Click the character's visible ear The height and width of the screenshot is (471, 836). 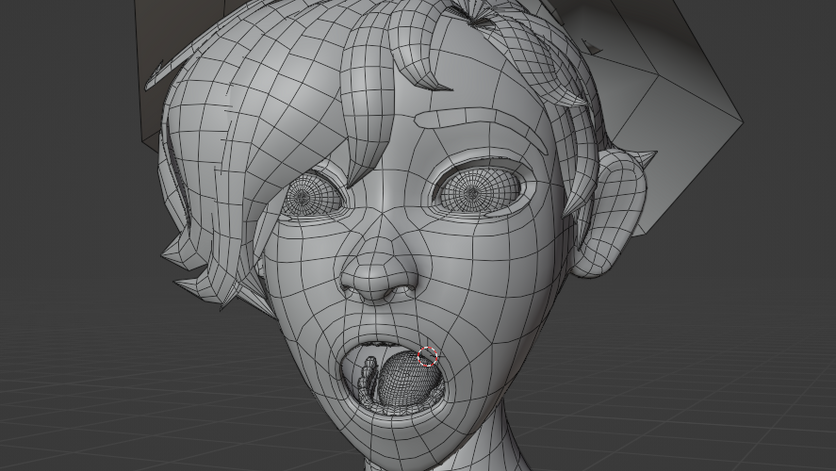[x=611, y=213]
